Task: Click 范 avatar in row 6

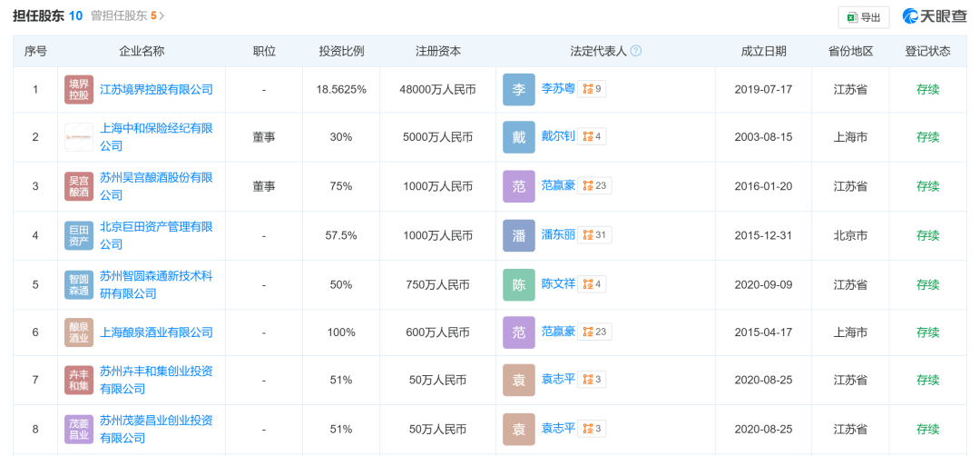Action: click(x=519, y=332)
